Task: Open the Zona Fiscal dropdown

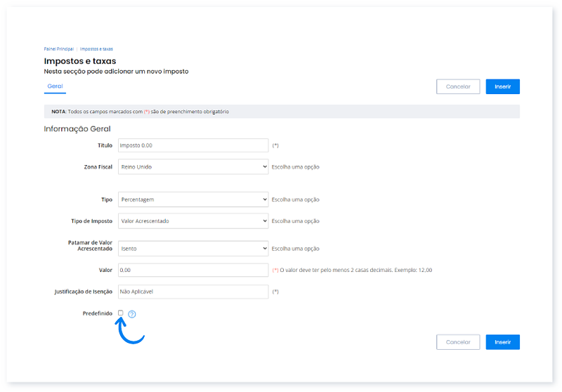Action: pos(193,167)
